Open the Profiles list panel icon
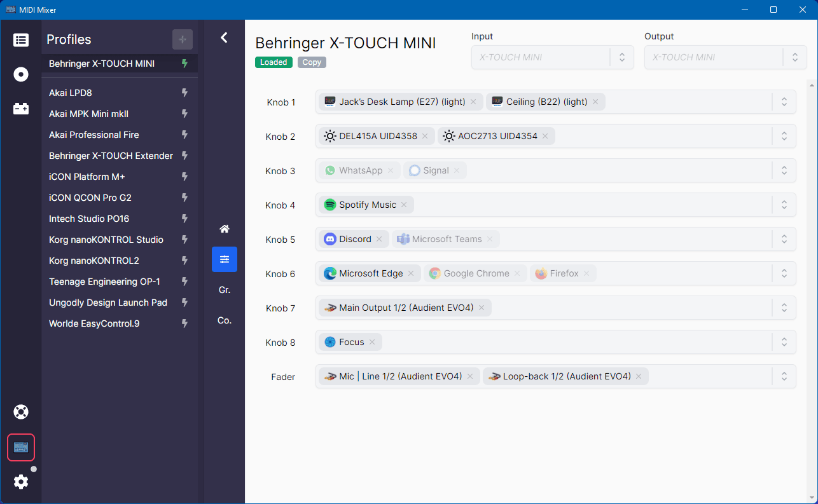The height and width of the screenshot is (504, 818). 21,39
